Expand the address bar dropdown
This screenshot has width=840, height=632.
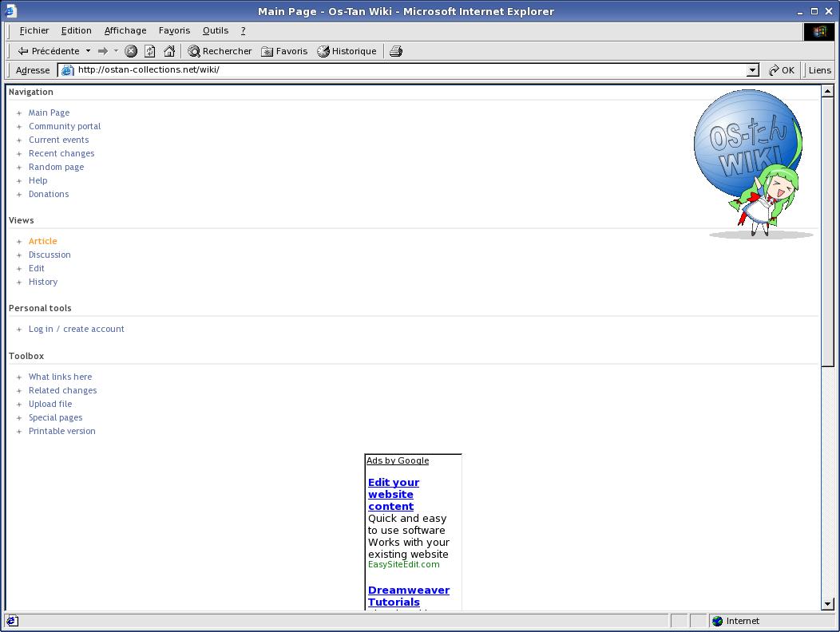pyautogui.click(x=753, y=70)
